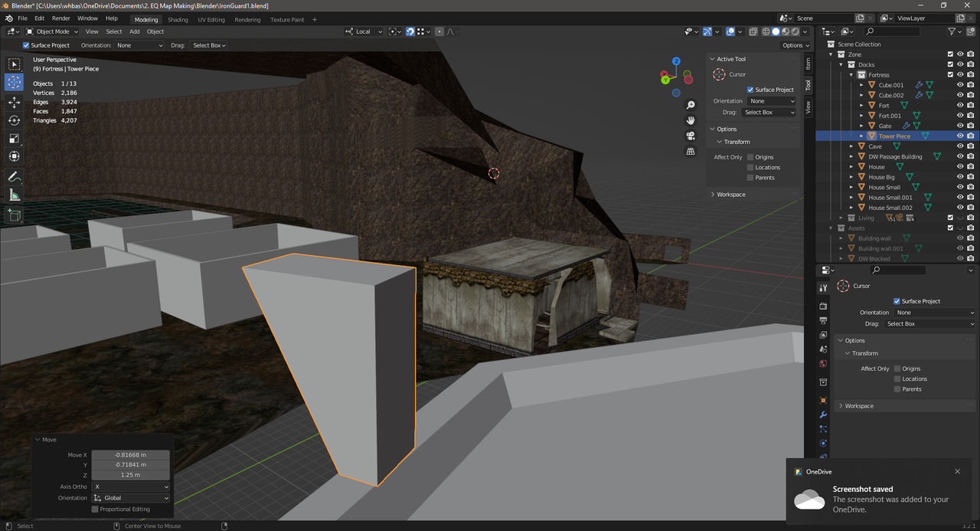Hide the Cave object in viewport

pyautogui.click(x=960, y=146)
